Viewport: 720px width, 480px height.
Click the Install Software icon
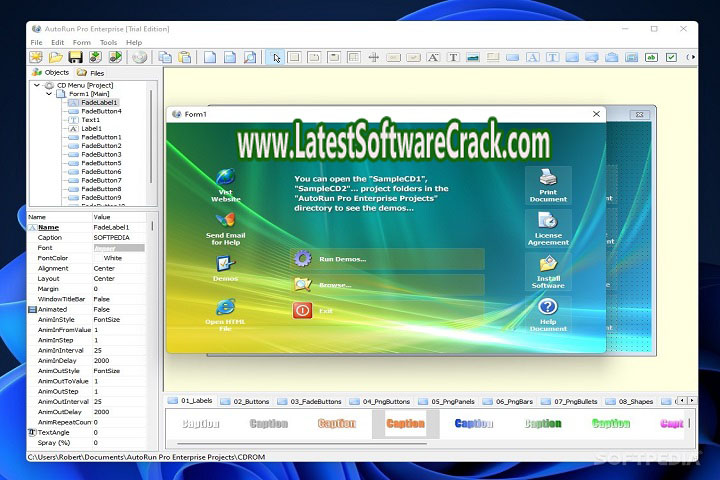click(548, 264)
